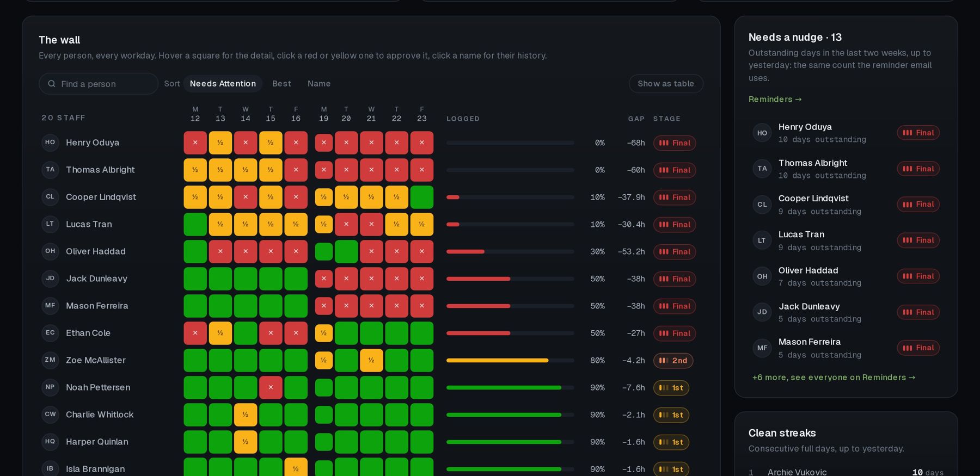Click the ZM avatar for Zoe McAllister
Screen dimensions: 980x476
(50, 360)
